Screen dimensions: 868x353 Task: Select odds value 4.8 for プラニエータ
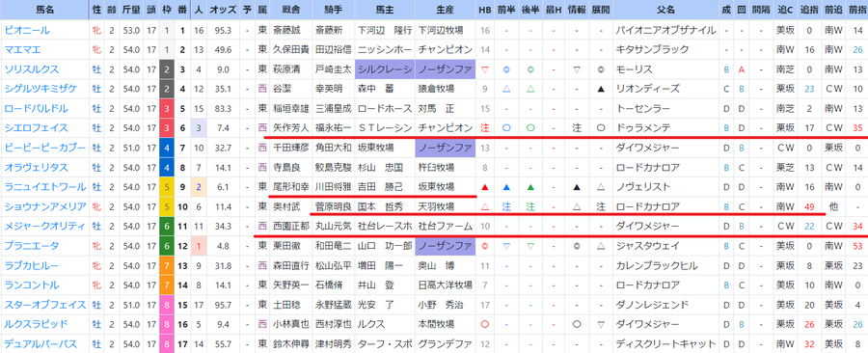224,246
